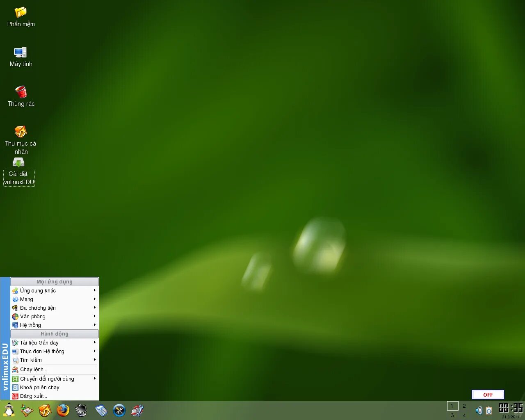Click the speaker volume tray icon
The image size is (525, 420).
(x=479, y=411)
